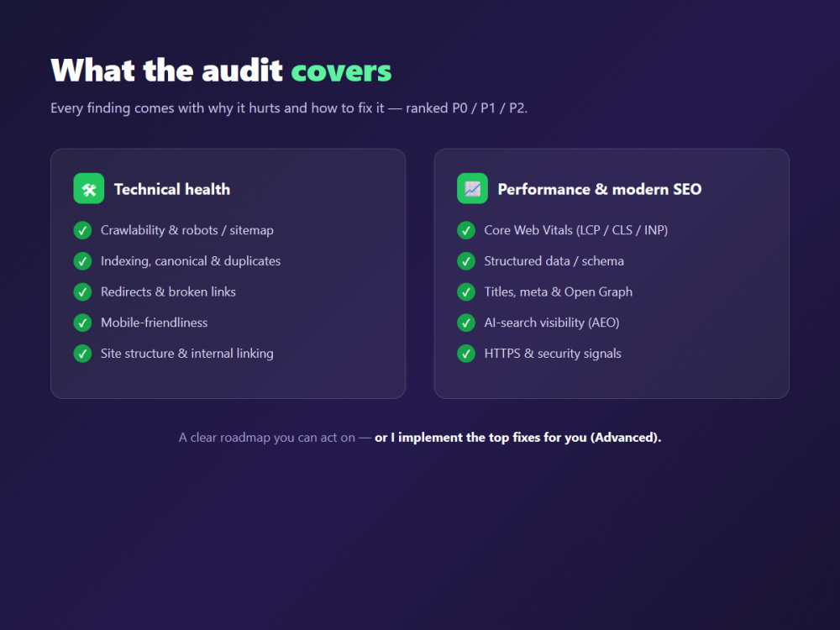
Task: Click the 'Titles, meta & Open Graph' text
Action: [x=559, y=292]
